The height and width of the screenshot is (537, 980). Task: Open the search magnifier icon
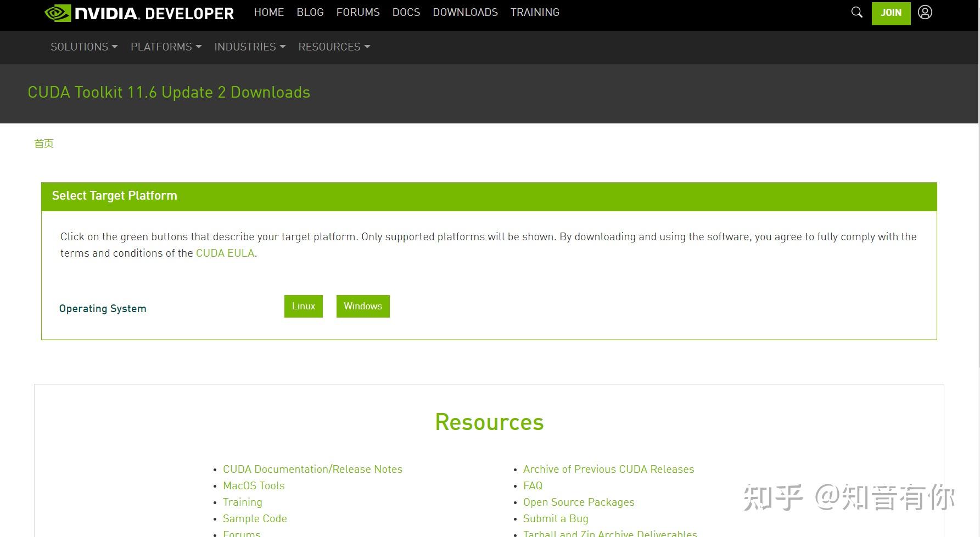click(x=856, y=12)
